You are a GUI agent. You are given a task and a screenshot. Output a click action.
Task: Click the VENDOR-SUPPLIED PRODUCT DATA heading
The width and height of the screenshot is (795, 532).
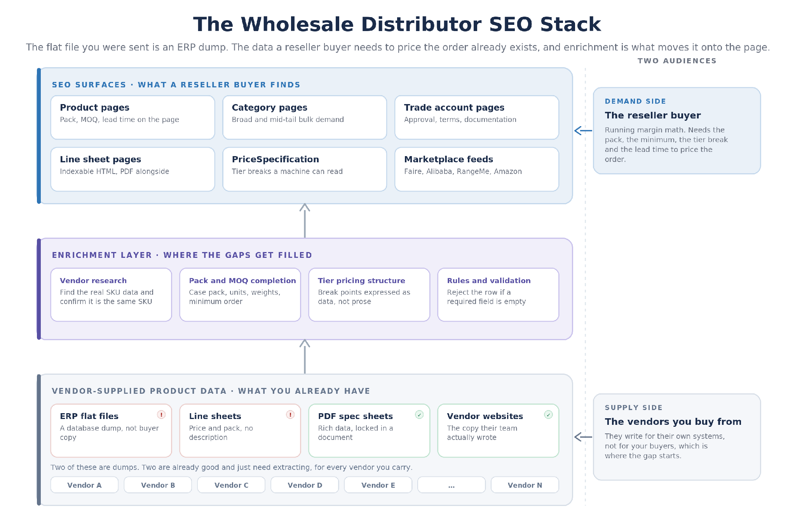pos(211,391)
